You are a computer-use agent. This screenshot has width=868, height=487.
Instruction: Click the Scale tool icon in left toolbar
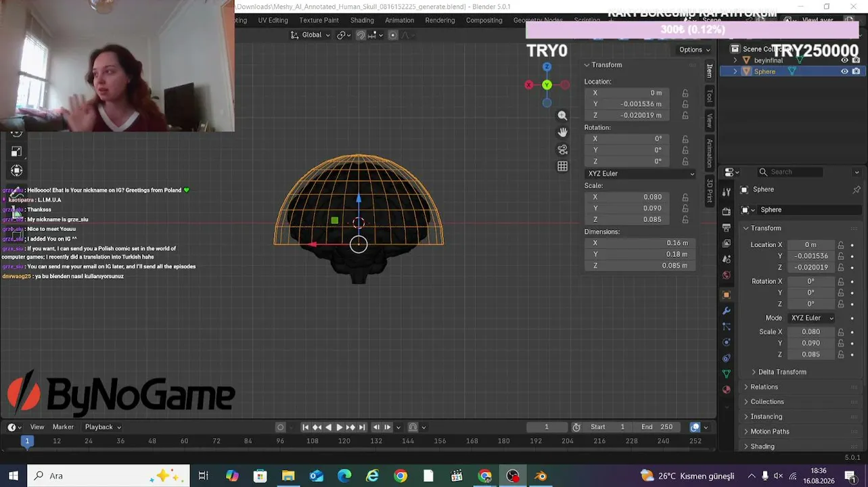(17, 151)
